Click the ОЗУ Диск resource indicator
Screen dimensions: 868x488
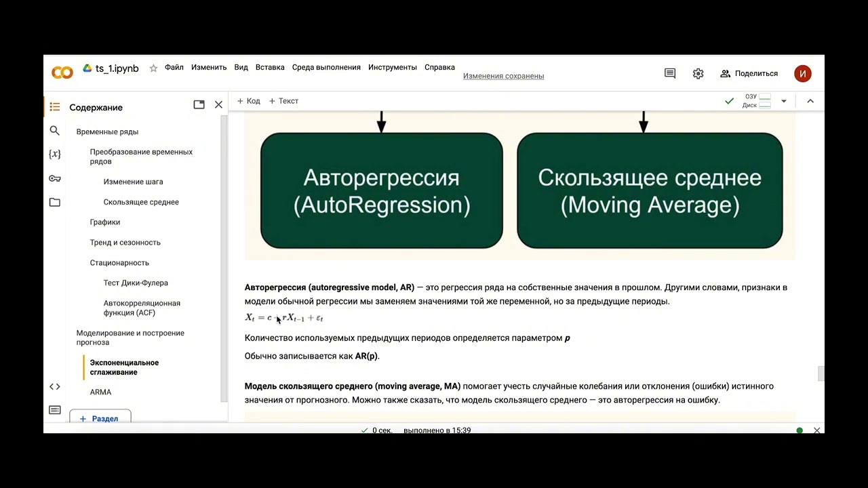click(x=757, y=101)
